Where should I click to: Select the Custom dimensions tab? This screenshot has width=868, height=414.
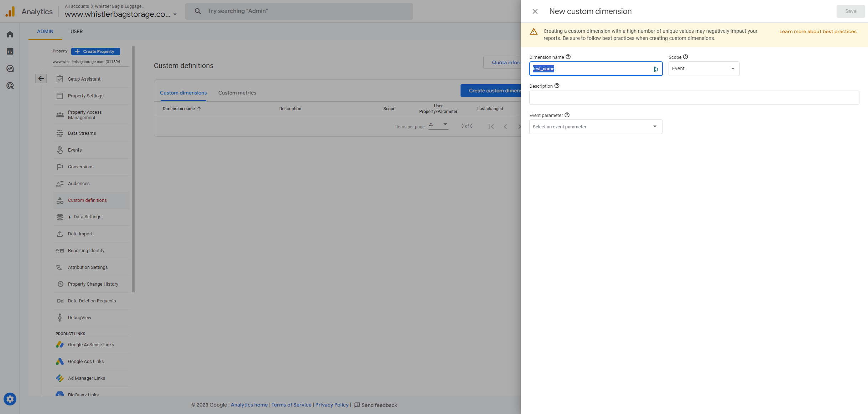point(183,93)
